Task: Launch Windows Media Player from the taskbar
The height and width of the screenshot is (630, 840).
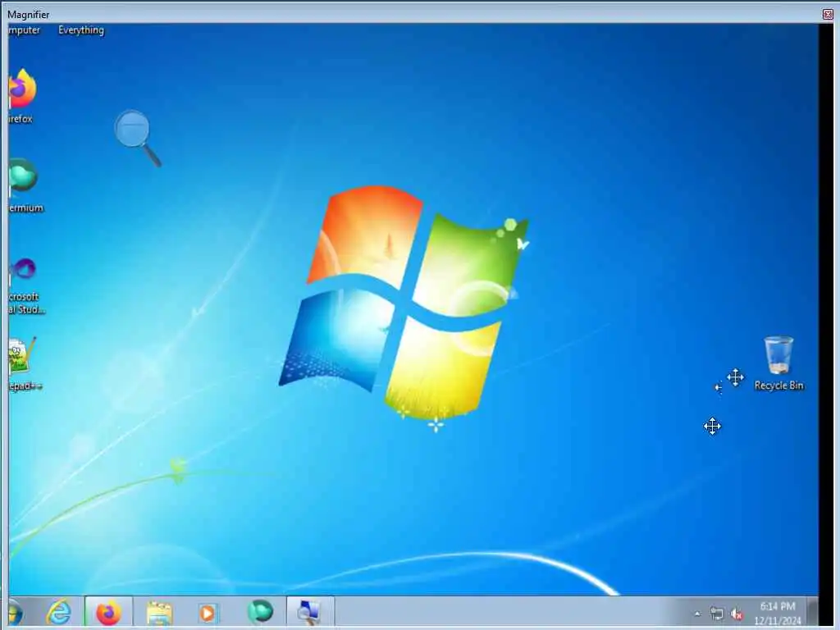Action: 208,612
